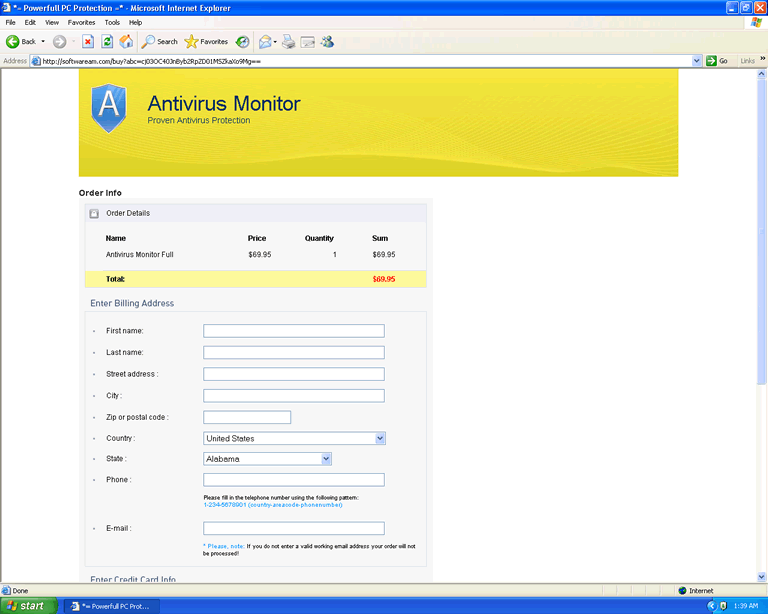The image size is (768, 614).
Task: Open the address bar URL dropdown arrow
Action: [697, 61]
